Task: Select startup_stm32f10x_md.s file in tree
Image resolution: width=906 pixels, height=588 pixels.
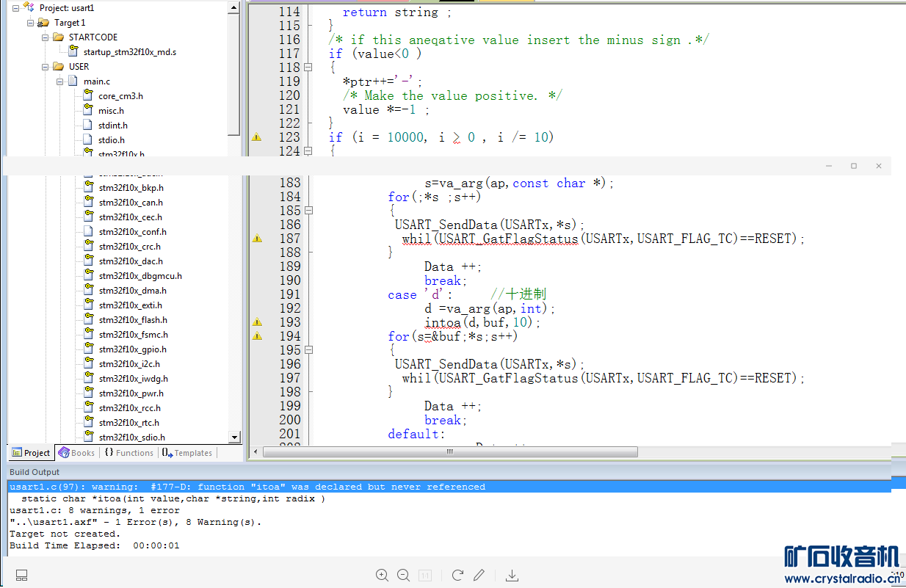Action: pos(129,52)
